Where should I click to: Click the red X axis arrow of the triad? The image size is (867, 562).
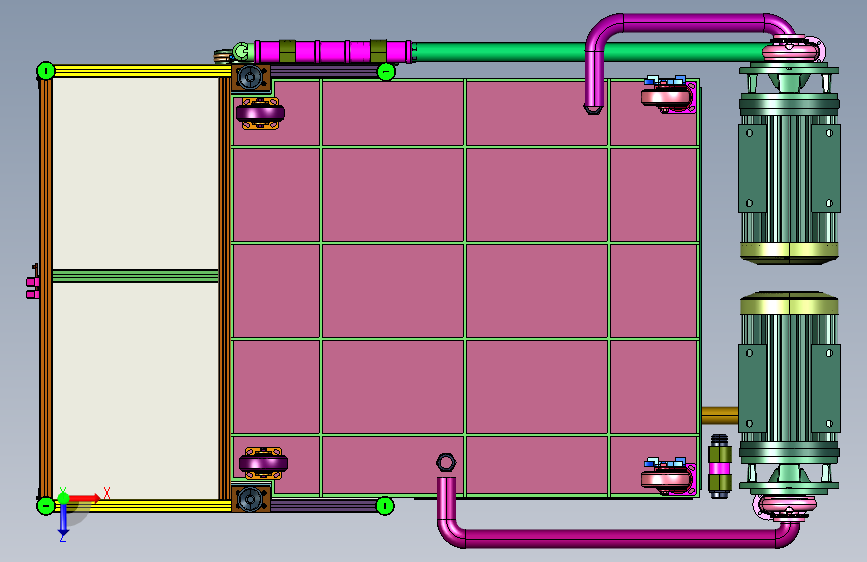[x=84, y=498]
